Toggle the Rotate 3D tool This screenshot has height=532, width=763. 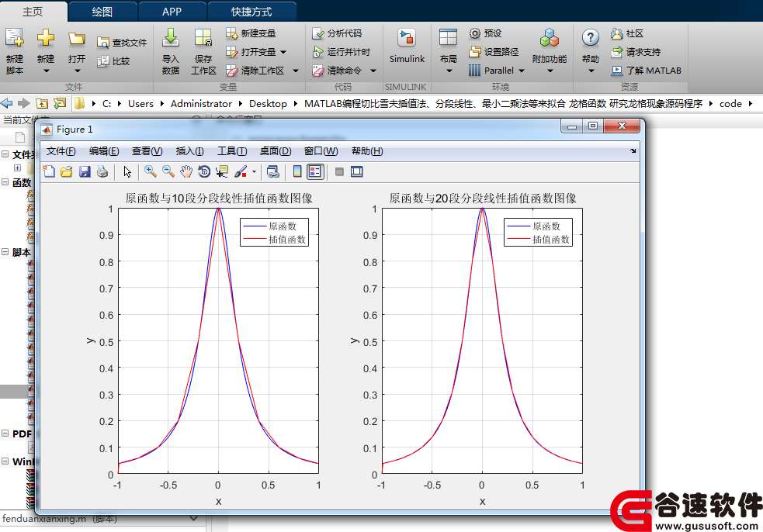[x=204, y=171]
